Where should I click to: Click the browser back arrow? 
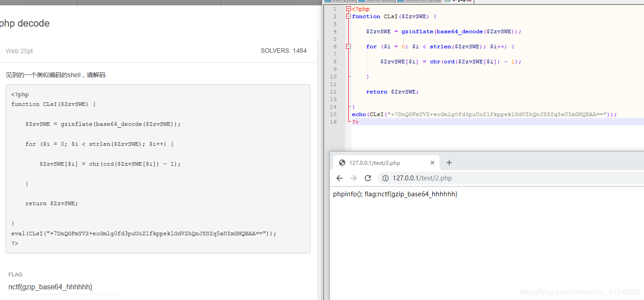point(339,178)
